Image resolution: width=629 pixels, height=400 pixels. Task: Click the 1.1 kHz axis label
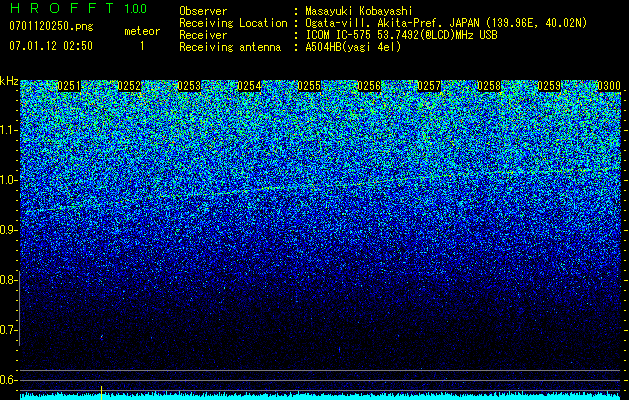pyautogui.click(x=9, y=130)
